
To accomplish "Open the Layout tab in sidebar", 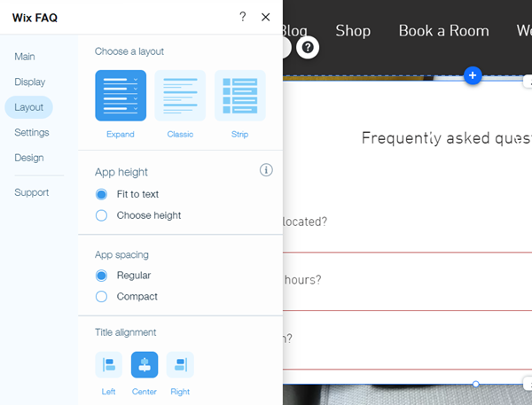I will tap(29, 107).
